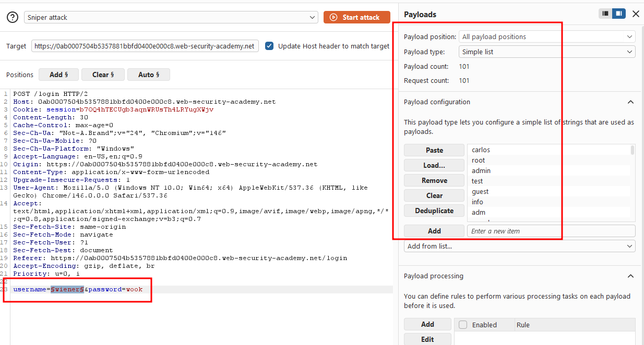Clear the payload list
644x345 pixels.
tap(434, 195)
